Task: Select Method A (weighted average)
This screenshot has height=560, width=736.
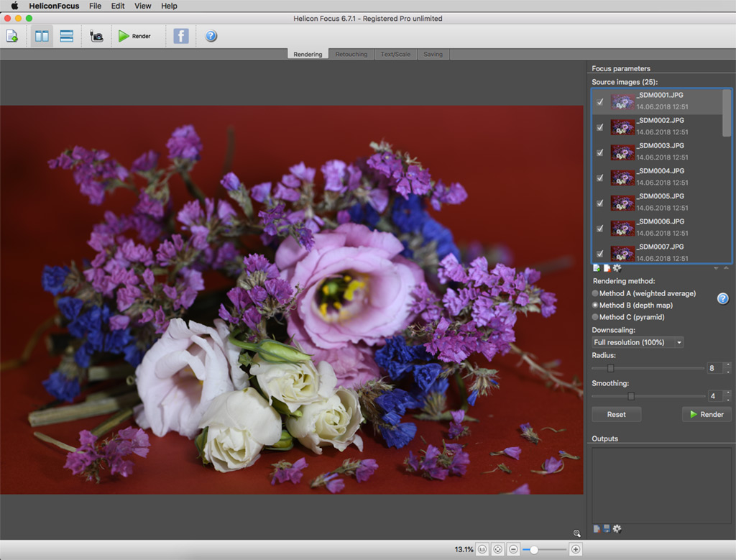Action: coord(595,293)
